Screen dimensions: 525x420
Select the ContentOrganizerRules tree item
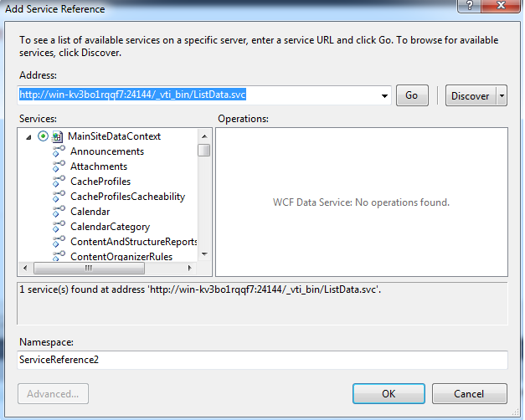121,257
